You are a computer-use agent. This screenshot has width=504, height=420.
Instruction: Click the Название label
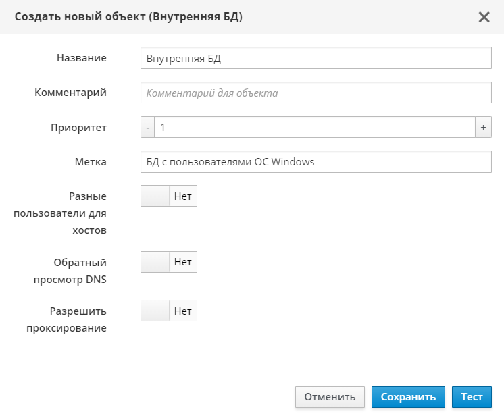pos(81,58)
